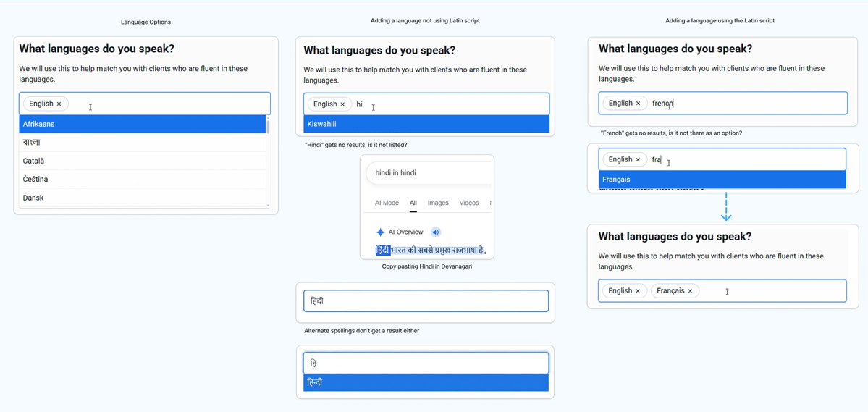Screen dimensions: 868x412
Task: Click the field with 'fra' typed
Action: click(x=722, y=159)
